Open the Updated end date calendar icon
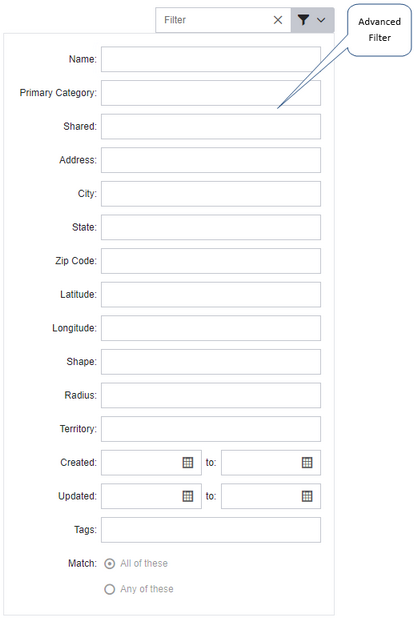This screenshot has width=414, height=618. pyautogui.click(x=307, y=496)
